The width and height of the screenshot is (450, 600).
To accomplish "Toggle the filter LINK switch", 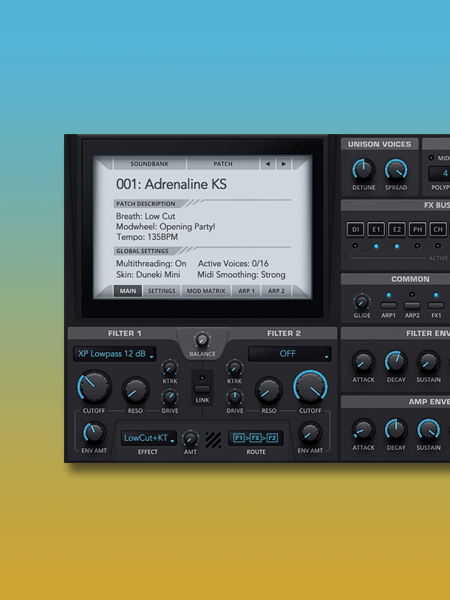I will 202,389.
